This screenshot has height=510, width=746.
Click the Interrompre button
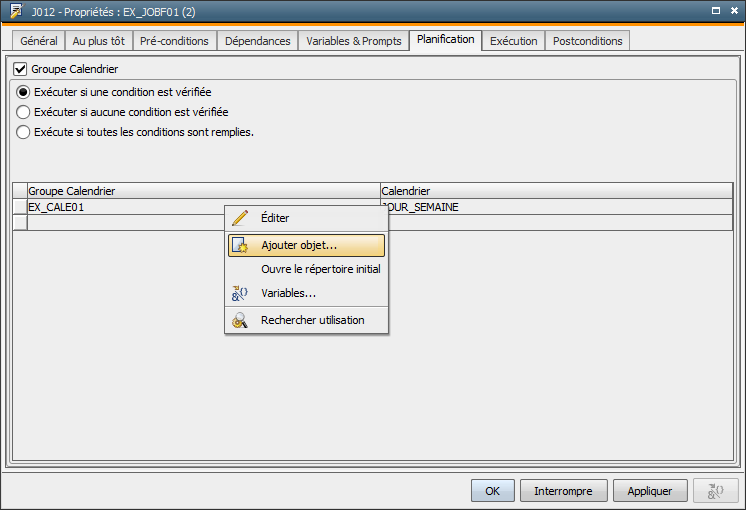pos(563,491)
